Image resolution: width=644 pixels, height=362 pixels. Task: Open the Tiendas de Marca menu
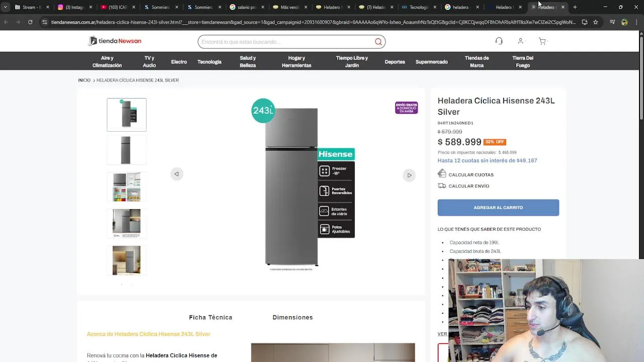click(x=476, y=62)
